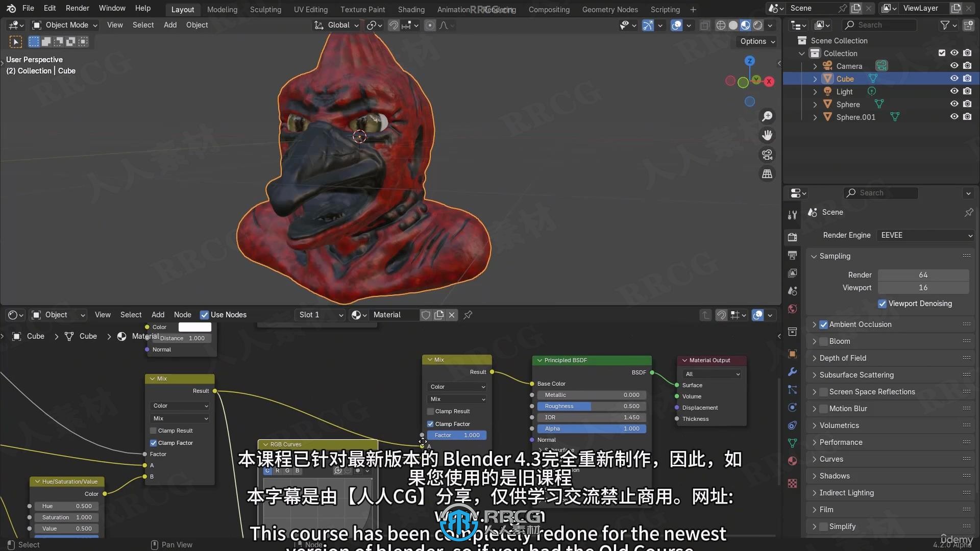Open the Global transform orientation dropdown

tap(336, 25)
